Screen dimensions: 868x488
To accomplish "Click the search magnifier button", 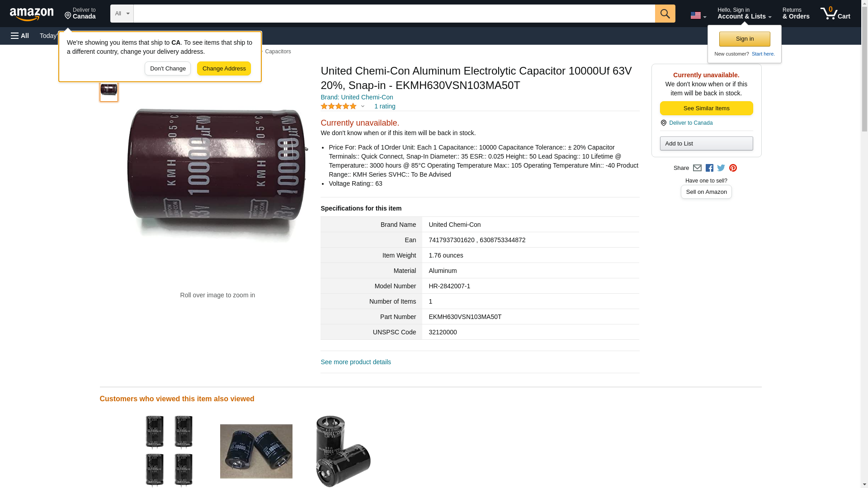I will coord(665,14).
